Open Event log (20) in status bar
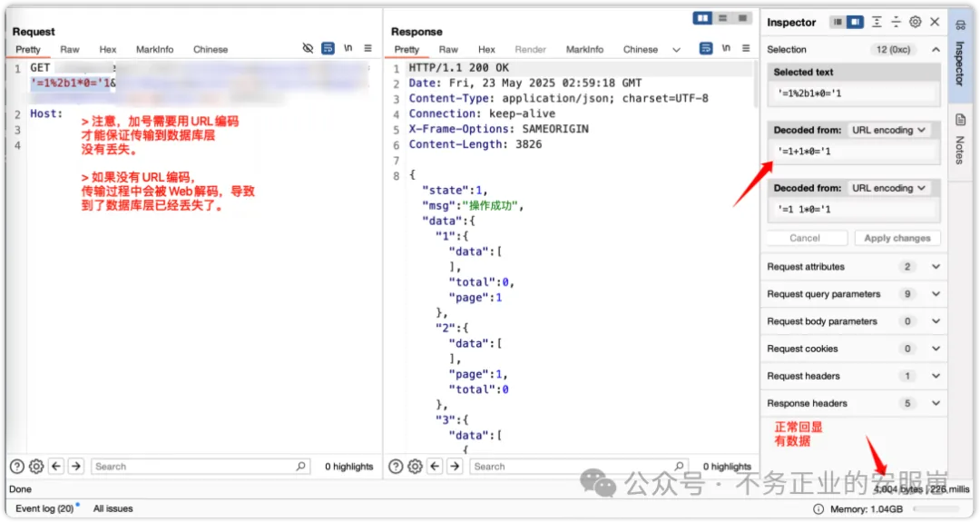Screen dimensions: 980x522 [44, 509]
